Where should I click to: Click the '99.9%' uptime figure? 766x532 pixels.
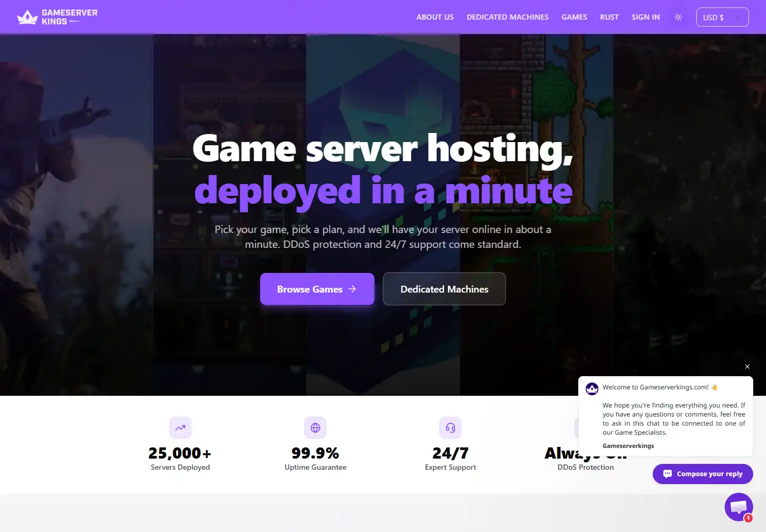pos(315,453)
